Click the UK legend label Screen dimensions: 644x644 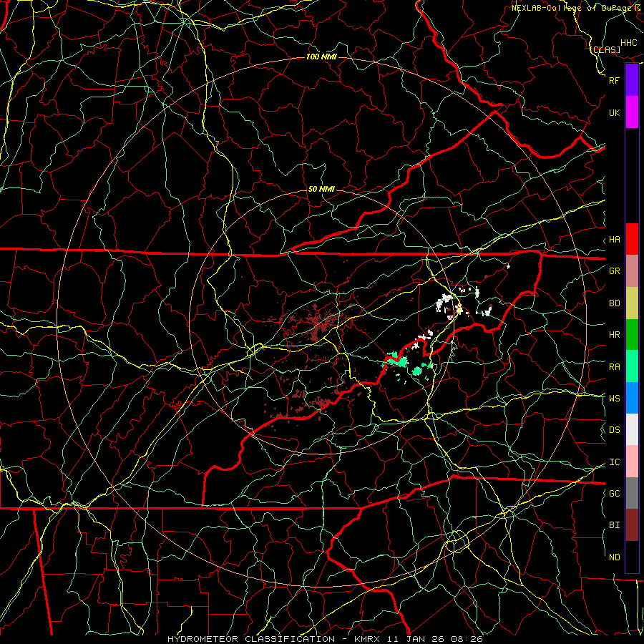point(615,112)
